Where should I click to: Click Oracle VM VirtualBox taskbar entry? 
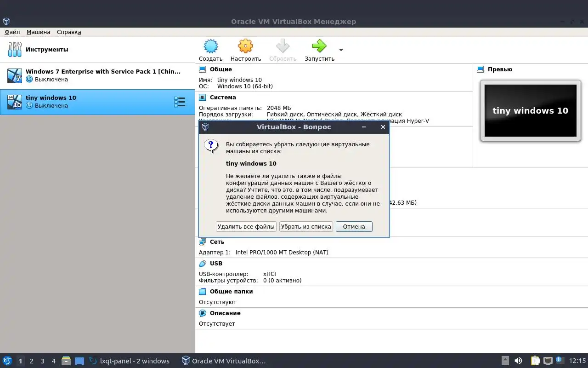224,361
